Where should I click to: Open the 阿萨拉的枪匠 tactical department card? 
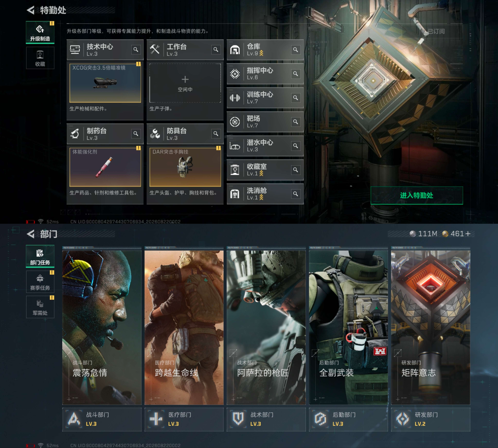(266, 327)
